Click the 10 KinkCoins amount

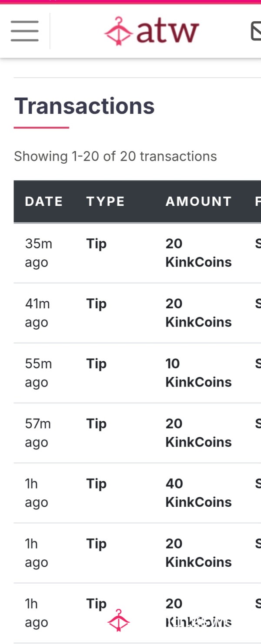coord(198,373)
